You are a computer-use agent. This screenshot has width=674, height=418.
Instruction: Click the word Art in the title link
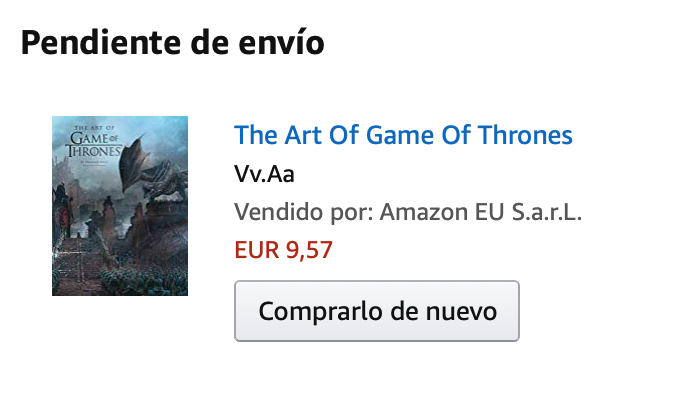(303, 135)
